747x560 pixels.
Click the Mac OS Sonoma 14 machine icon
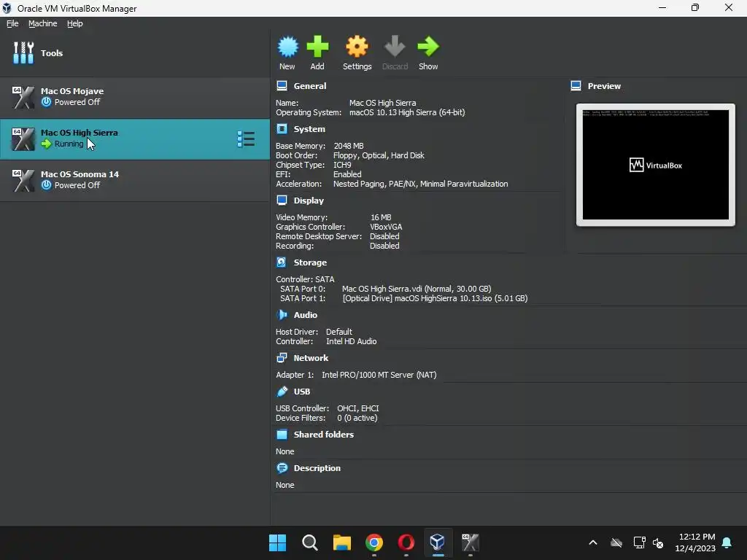23,181
